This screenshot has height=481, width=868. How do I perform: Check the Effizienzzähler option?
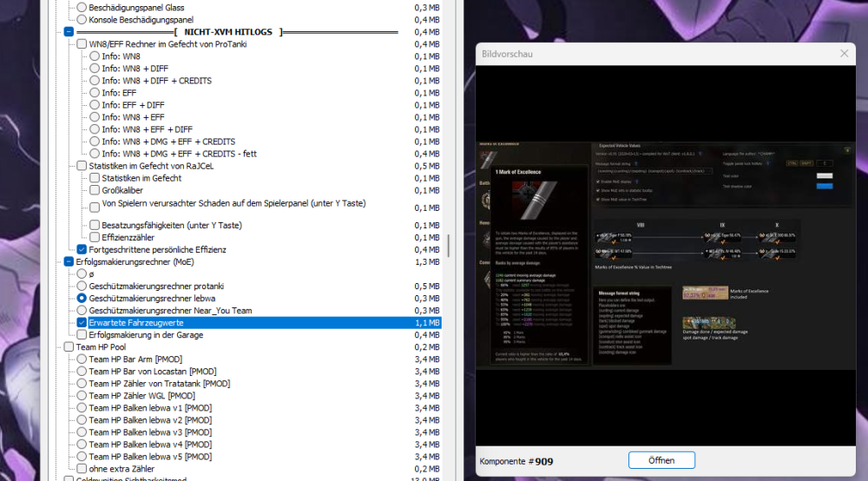coord(95,237)
